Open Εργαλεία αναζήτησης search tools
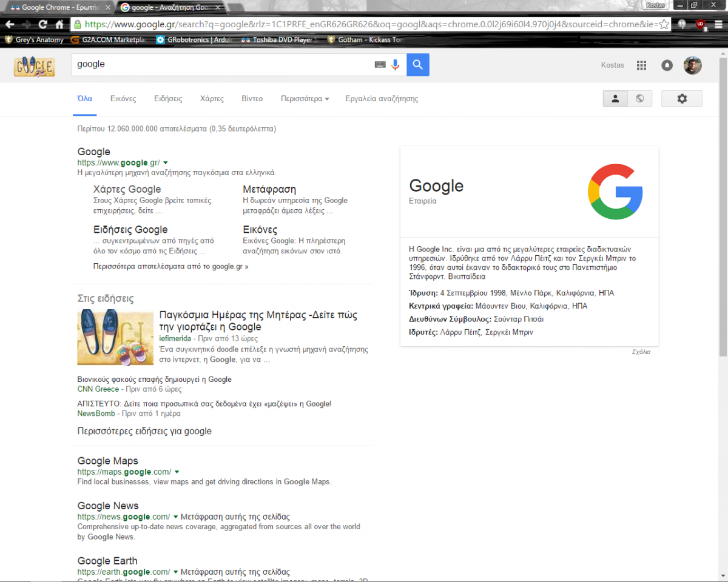 click(x=382, y=99)
